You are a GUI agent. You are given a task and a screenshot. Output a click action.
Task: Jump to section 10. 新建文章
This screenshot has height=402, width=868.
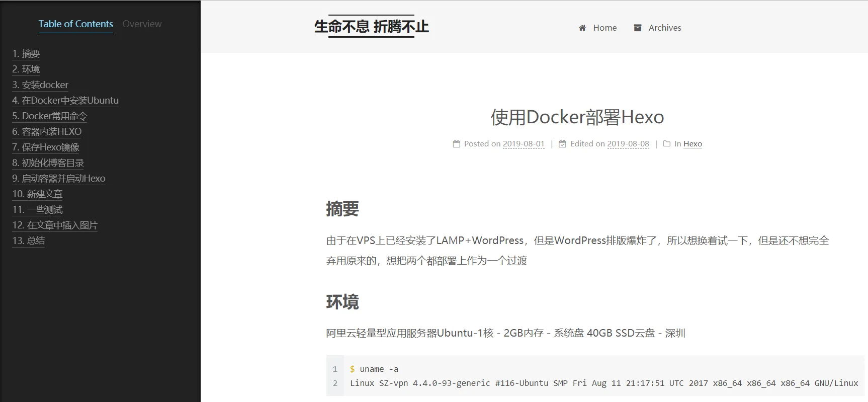[37, 194]
